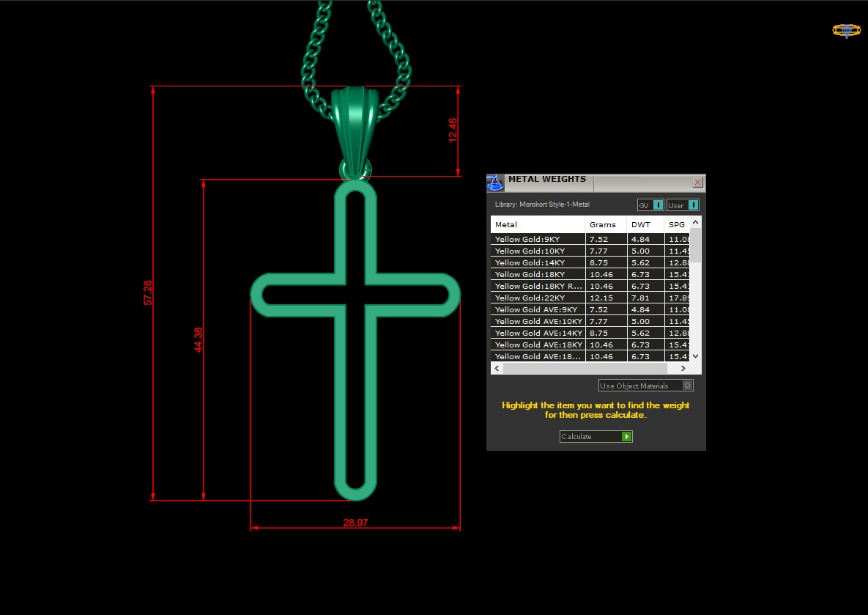Click DWT value 5.00 in Yellow Gold:10KY row

[x=640, y=251]
